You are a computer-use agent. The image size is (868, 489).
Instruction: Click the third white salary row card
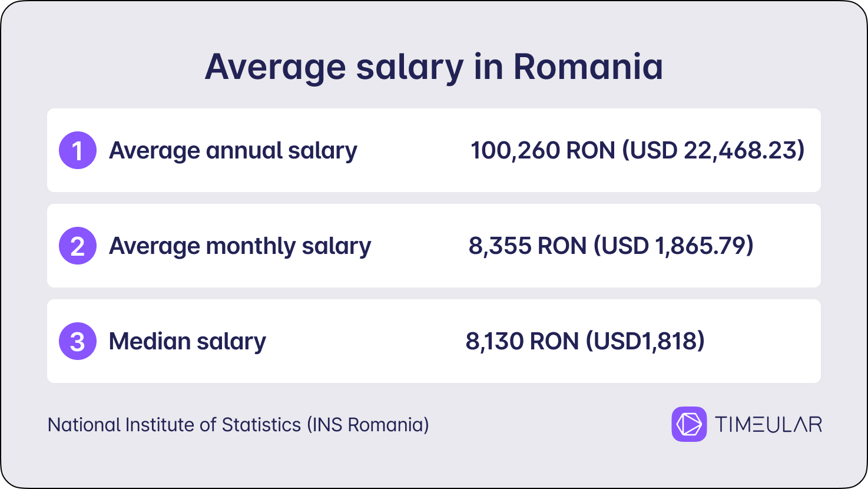click(434, 341)
